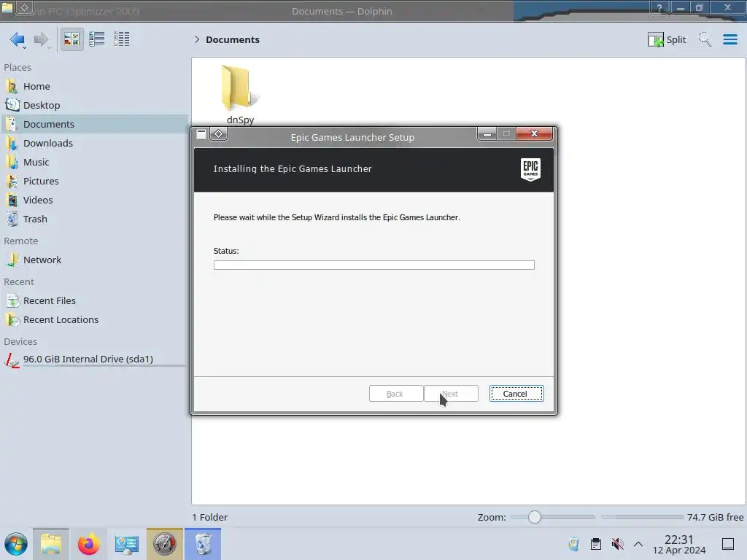Image resolution: width=747 pixels, height=560 pixels.
Task: Cancel the Epic Games Launcher setup
Action: (x=516, y=394)
